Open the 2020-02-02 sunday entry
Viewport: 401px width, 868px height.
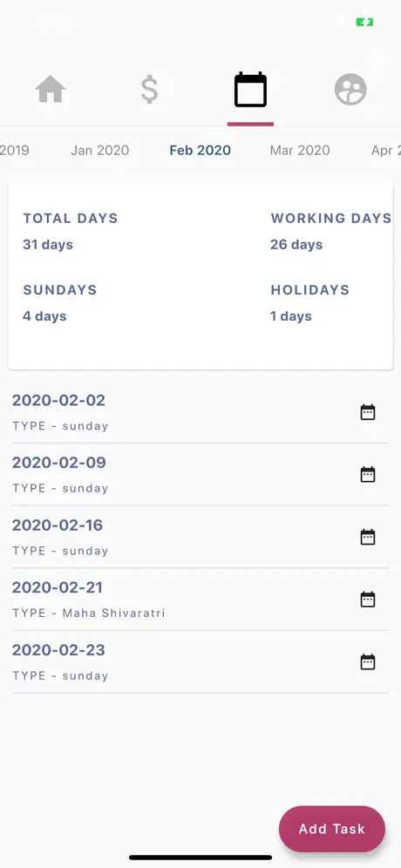(200, 412)
